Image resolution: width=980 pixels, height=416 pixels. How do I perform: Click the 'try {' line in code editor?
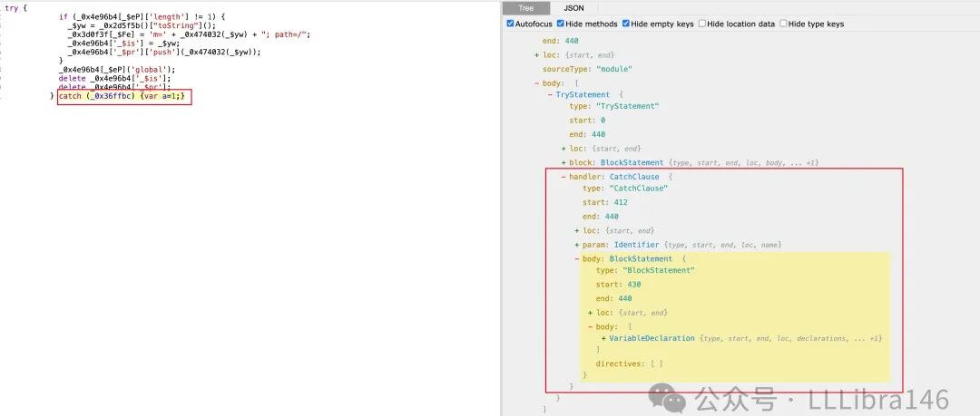tap(15, 8)
